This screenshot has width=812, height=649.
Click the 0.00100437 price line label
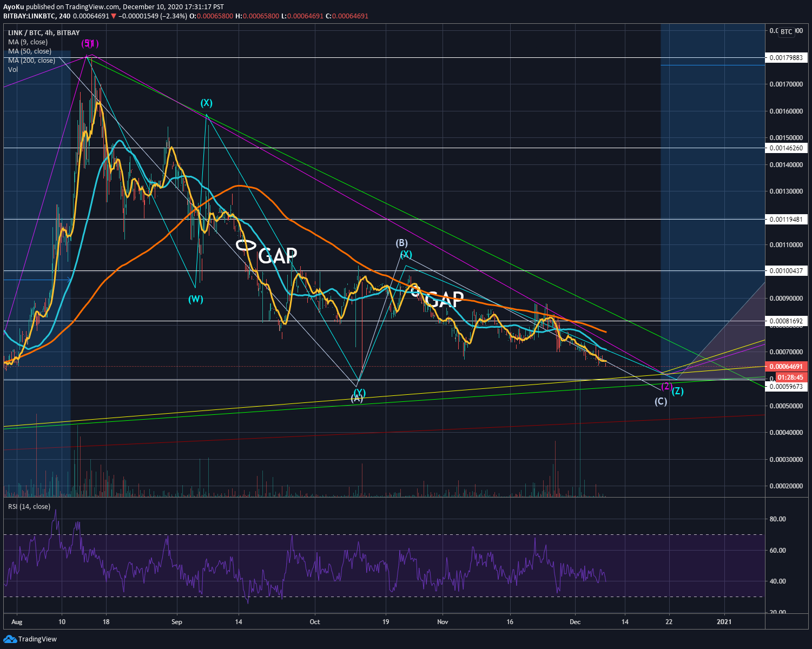point(787,270)
